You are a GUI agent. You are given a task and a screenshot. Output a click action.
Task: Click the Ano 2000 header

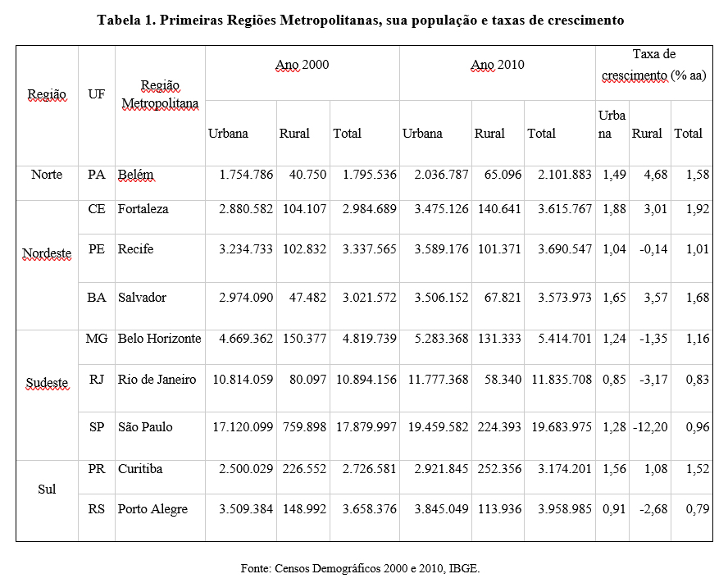point(302,65)
